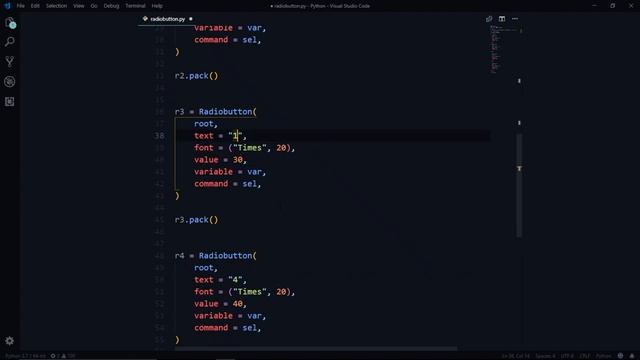Click the minimap code overview

(500, 49)
